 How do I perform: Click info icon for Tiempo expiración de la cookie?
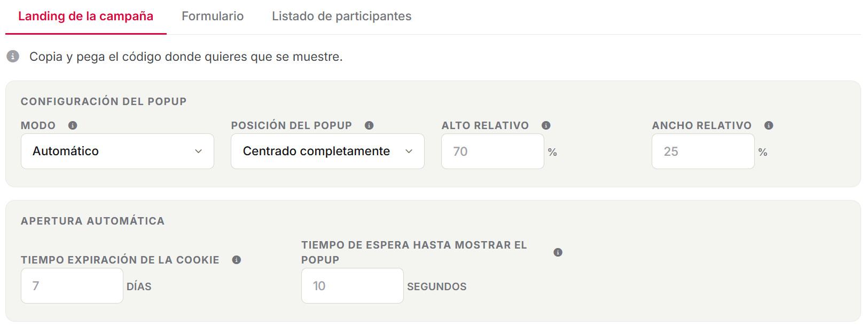(x=237, y=260)
